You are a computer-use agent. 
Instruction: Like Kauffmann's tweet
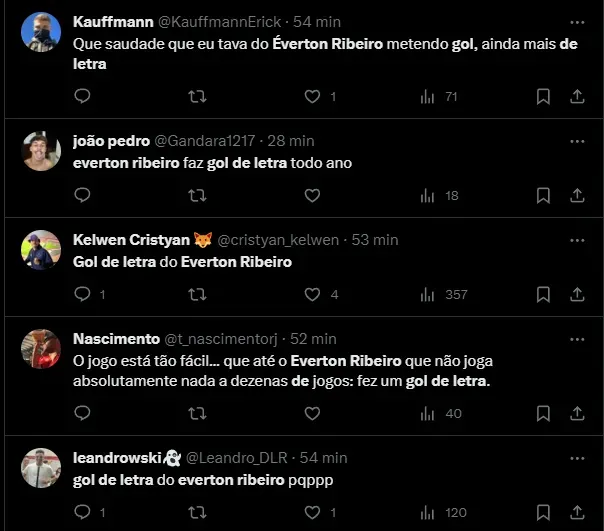[312, 96]
